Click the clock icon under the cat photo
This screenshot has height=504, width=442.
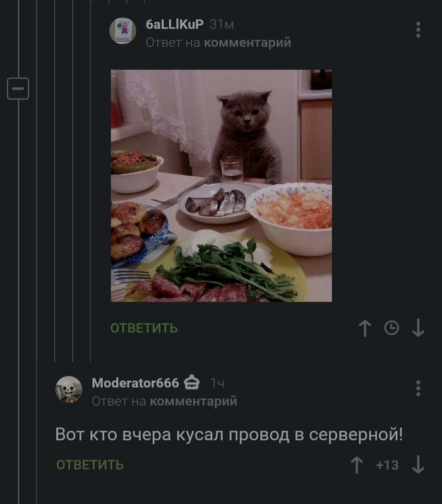click(391, 328)
